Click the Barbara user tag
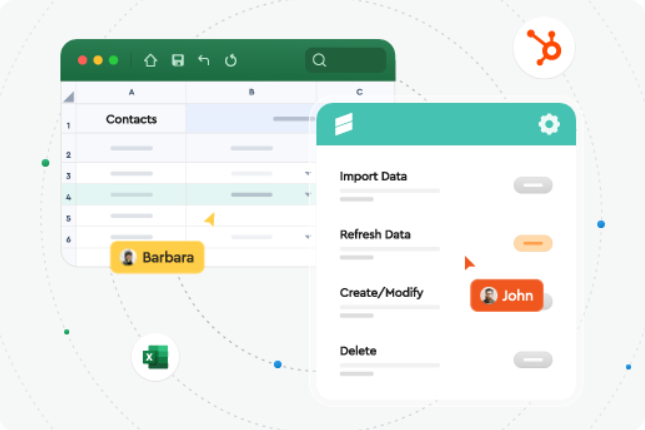 pyautogui.click(x=157, y=257)
